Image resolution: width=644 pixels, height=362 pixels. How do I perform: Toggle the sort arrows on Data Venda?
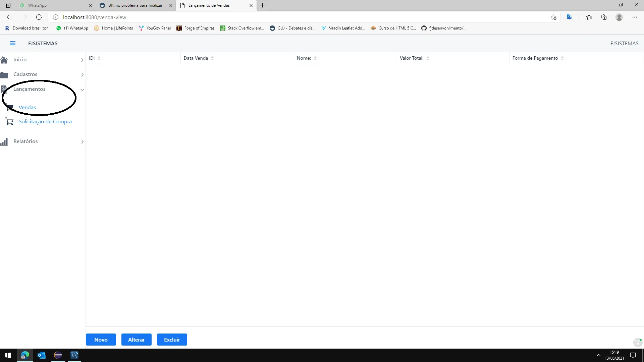212,58
